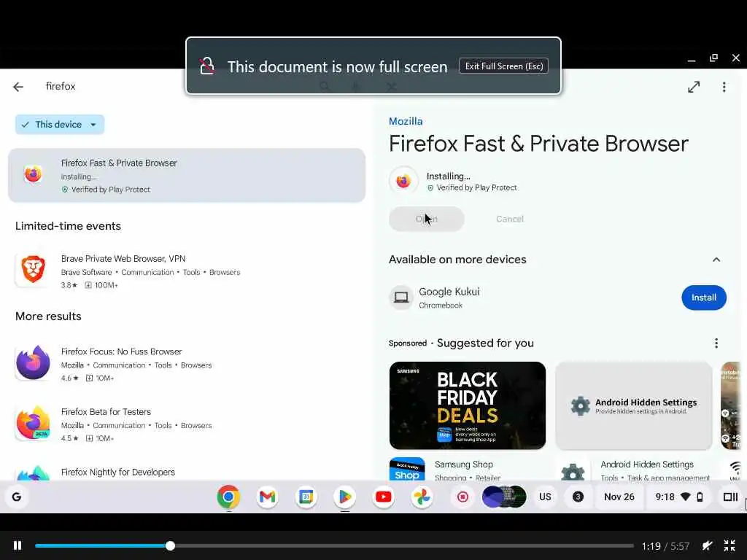Toggle video mute icon in player
This screenshot has height=560, width=747.
[x=707, y=545]
